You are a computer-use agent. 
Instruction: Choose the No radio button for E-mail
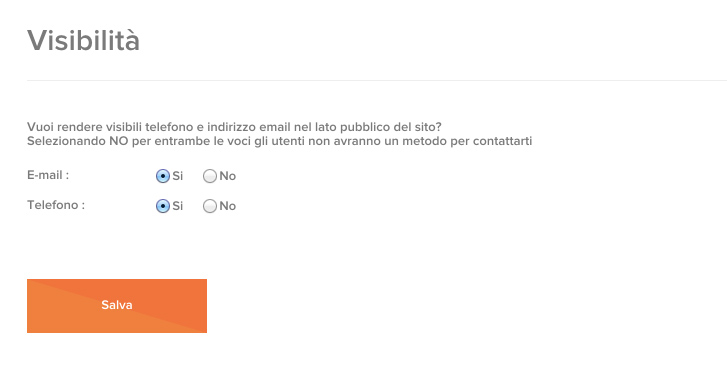pyautogui.click(x=210, y=176)
